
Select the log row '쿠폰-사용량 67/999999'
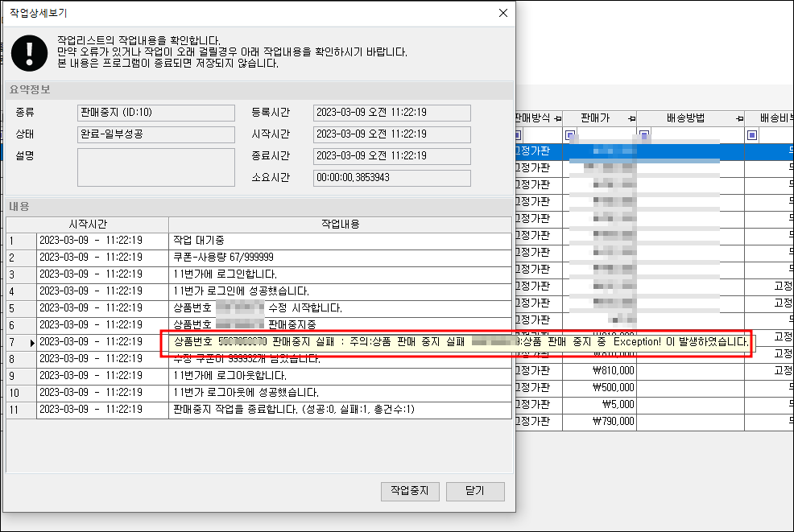pos(258,257)
